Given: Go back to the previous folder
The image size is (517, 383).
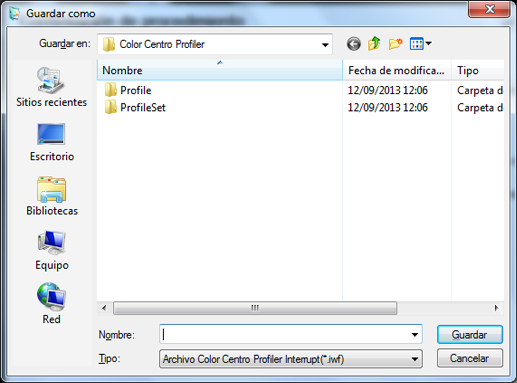Looking at the screenshot, I should click(x=354, y=44).
